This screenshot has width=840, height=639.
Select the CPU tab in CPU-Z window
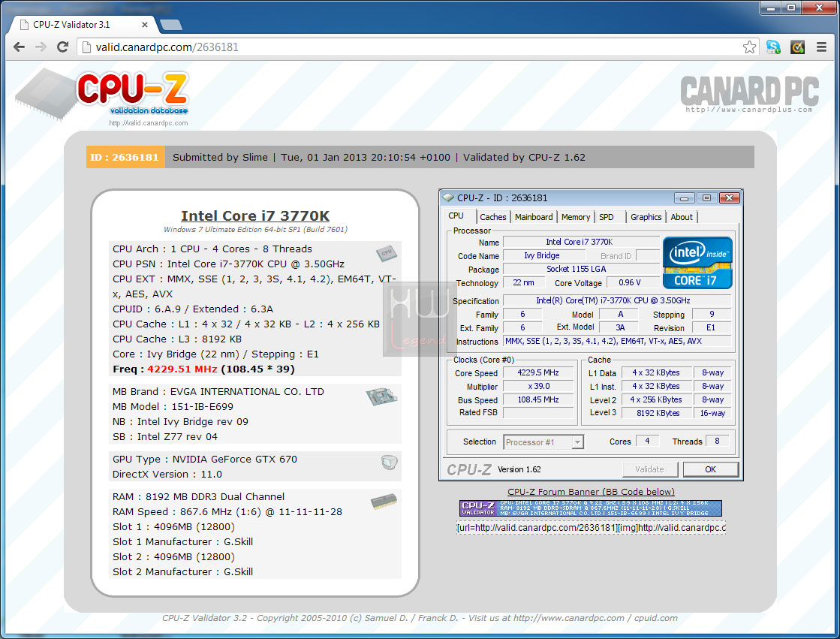[456, 216]
